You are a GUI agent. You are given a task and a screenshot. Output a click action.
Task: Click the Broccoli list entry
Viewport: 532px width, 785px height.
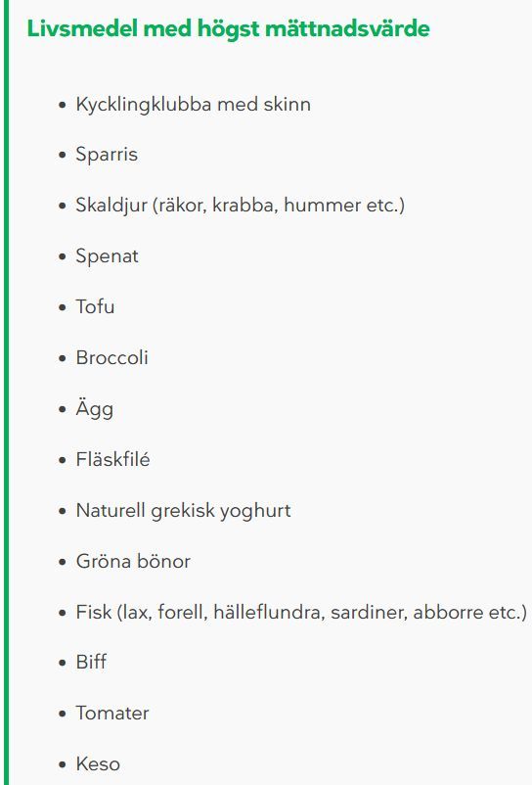click(x=112, y=357)
